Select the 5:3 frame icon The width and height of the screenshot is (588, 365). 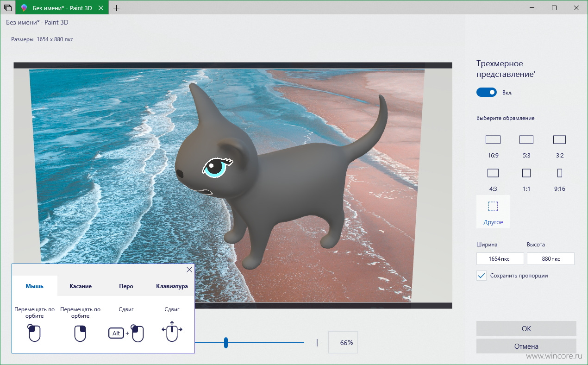526,139
